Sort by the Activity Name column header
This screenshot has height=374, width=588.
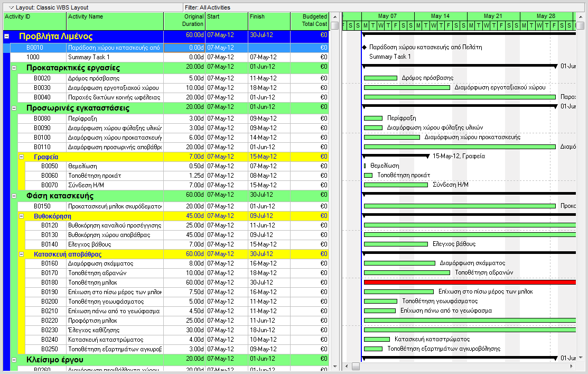[x=115, y=21]
